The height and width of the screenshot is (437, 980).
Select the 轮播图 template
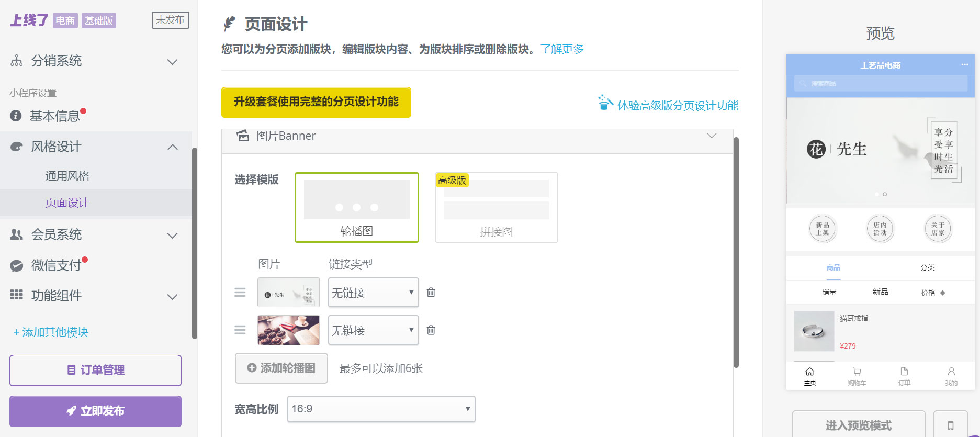coord(357,207)
